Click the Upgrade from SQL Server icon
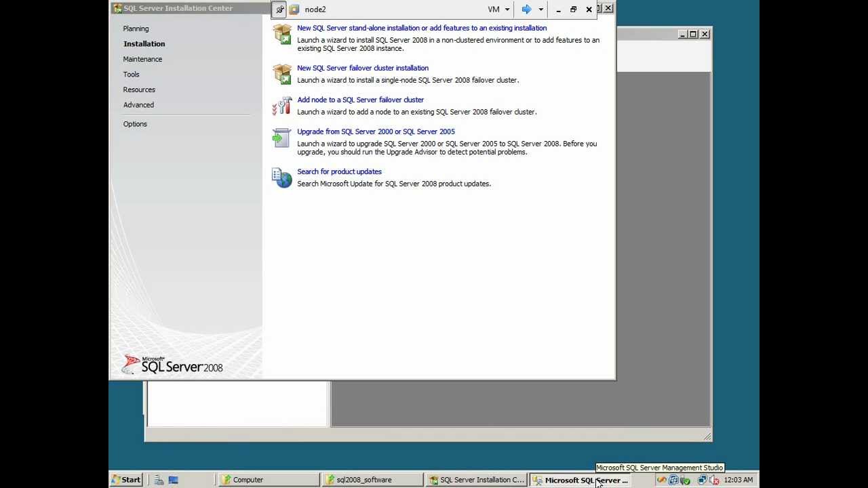This screenshot has height=488, width=868. point(282,138)
